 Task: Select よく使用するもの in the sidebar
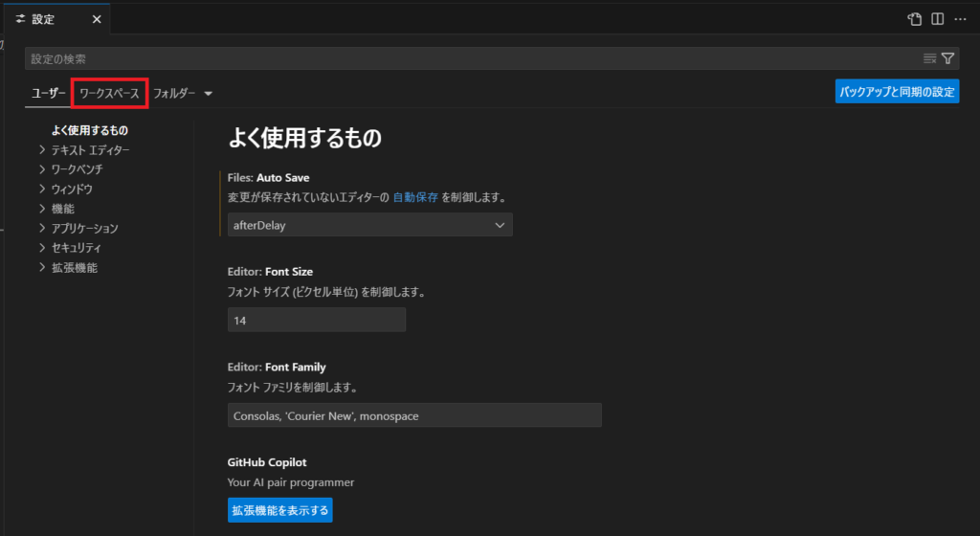pos(90,130)
